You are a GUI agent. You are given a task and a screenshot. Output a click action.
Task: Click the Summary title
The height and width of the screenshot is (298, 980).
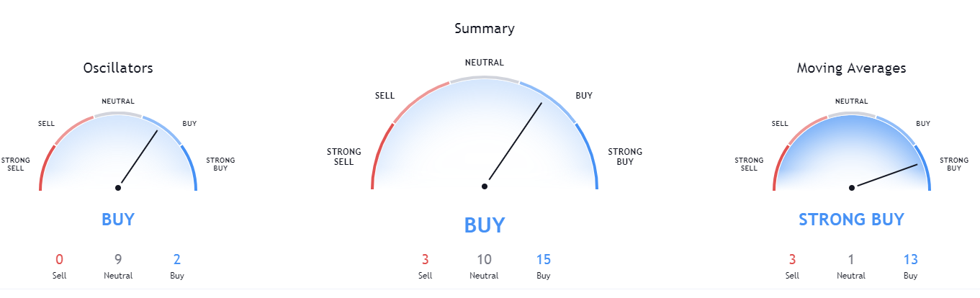pyautogui.click(x=485, y=29)
